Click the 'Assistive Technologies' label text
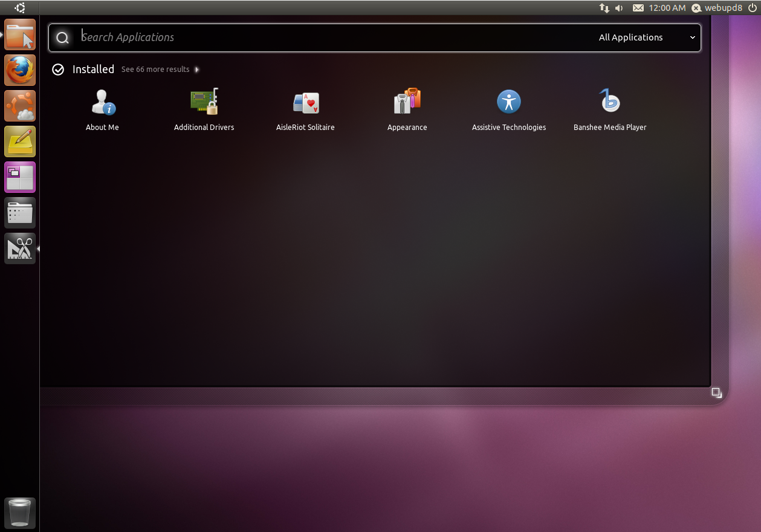Screen dimensions: 761x532 (x=509, y=128)
